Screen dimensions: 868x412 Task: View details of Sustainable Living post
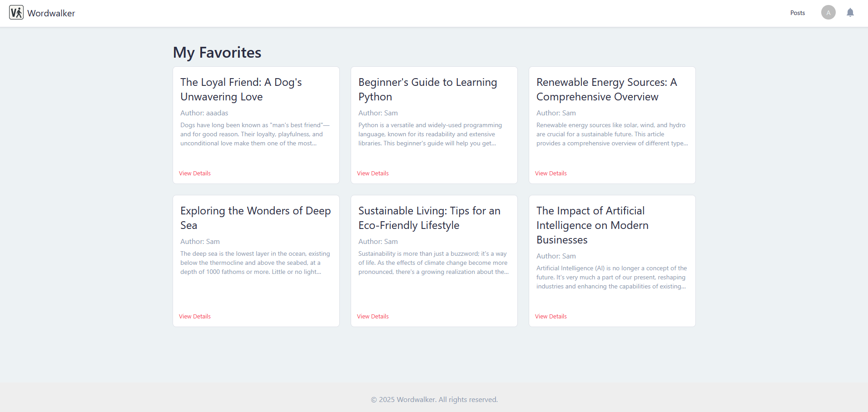[x=373, y=316]
